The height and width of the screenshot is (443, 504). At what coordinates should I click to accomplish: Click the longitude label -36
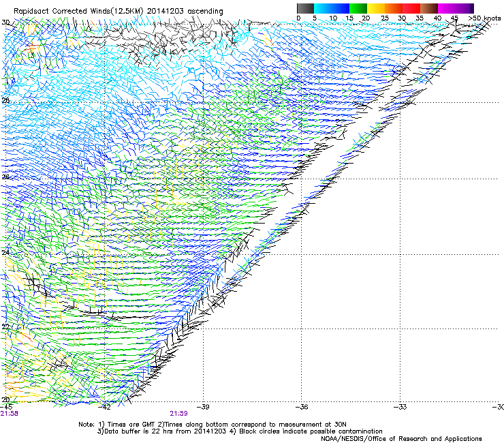[x=302, y=407]
